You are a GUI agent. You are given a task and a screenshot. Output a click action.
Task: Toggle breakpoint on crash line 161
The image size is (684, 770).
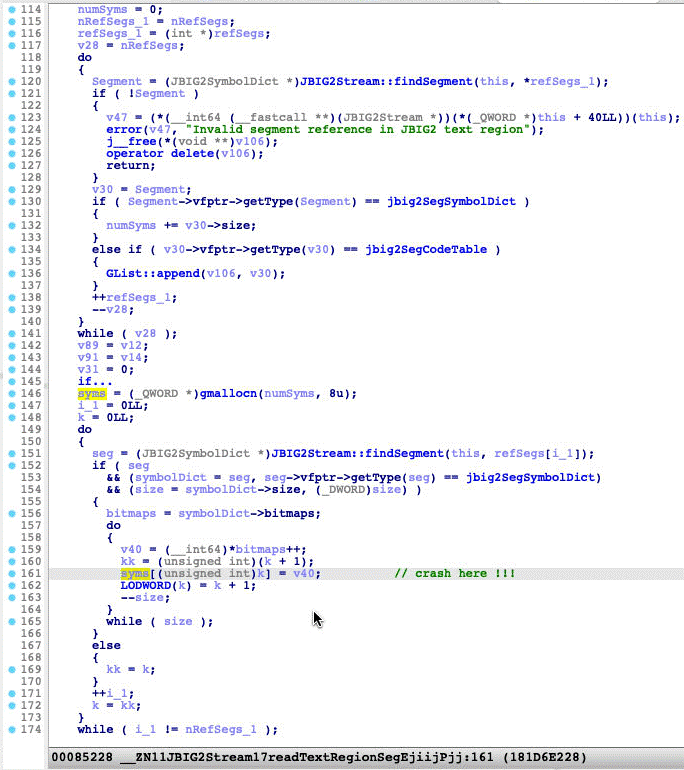coord(9,573)
